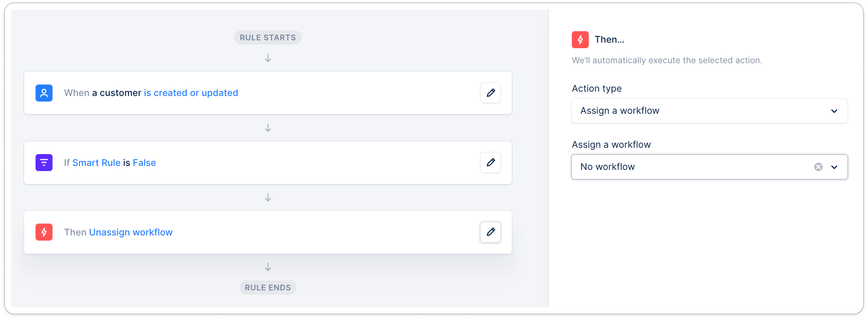Click the red lightning icon beside Then...
The image size is (868, 320).
580,40
